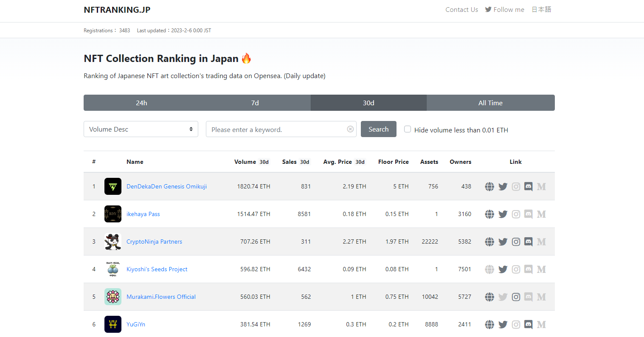Open DenDekaDen Genesis Omikuji Discord icon
The image size is (644, 337).
click(529, 186)
